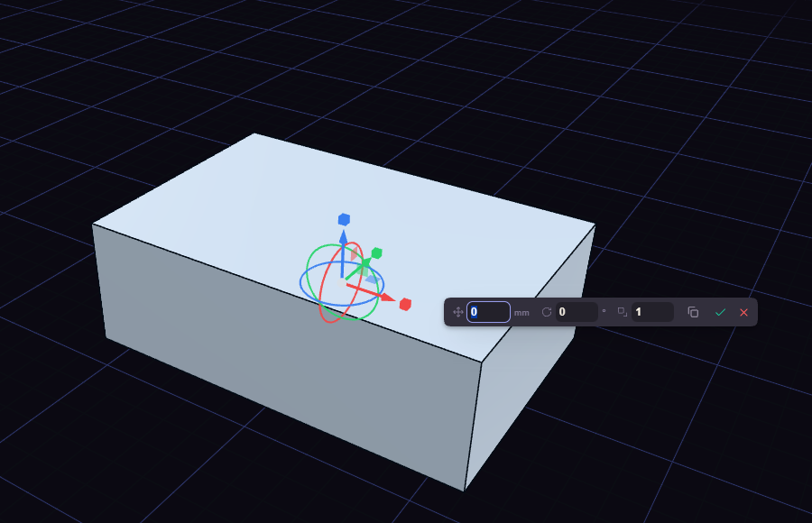This screenshot has width=812, height=523.
Task: Confirm transform with green checkmark
Action: pyautogui.click(x=720, y=312)
